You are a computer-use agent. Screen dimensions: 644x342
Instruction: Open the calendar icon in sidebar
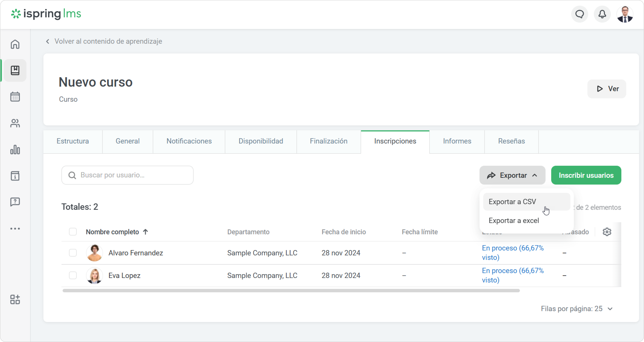15,97
